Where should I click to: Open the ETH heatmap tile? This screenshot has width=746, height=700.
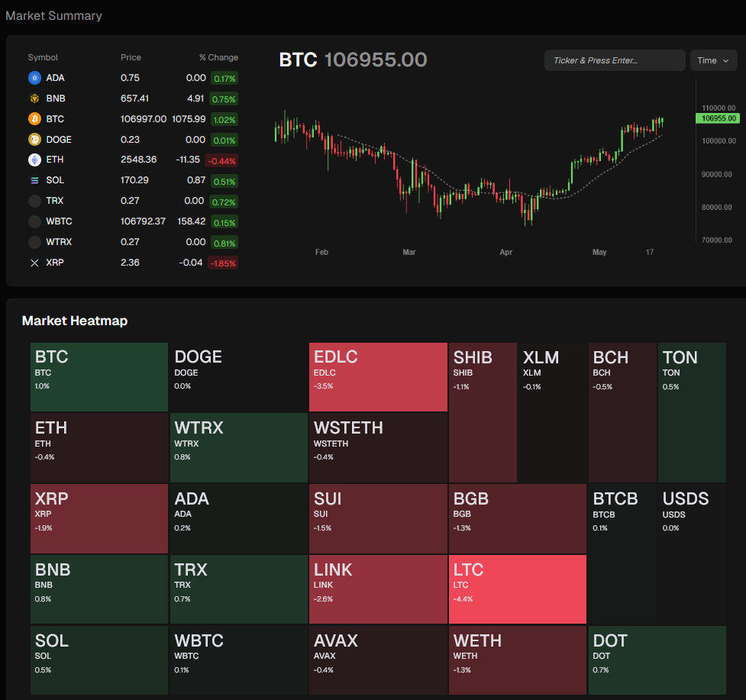[x=99, y=447]
